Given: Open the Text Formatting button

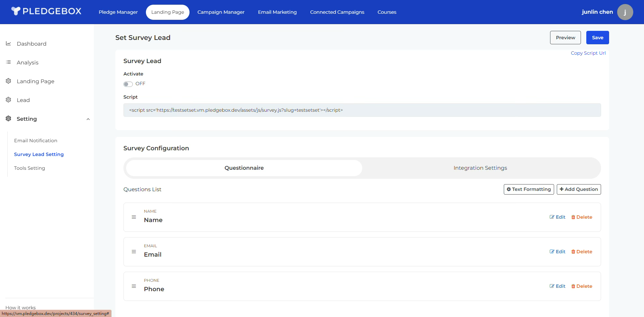Looking at the screenshot, I should pos(529,189).
